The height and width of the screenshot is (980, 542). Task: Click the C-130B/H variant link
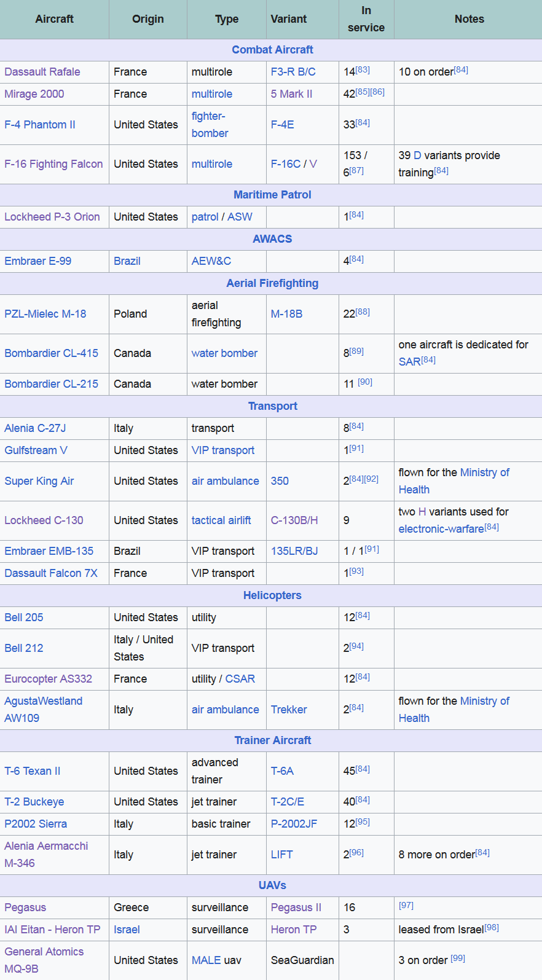pyautogui.click(x=294, y=520)
